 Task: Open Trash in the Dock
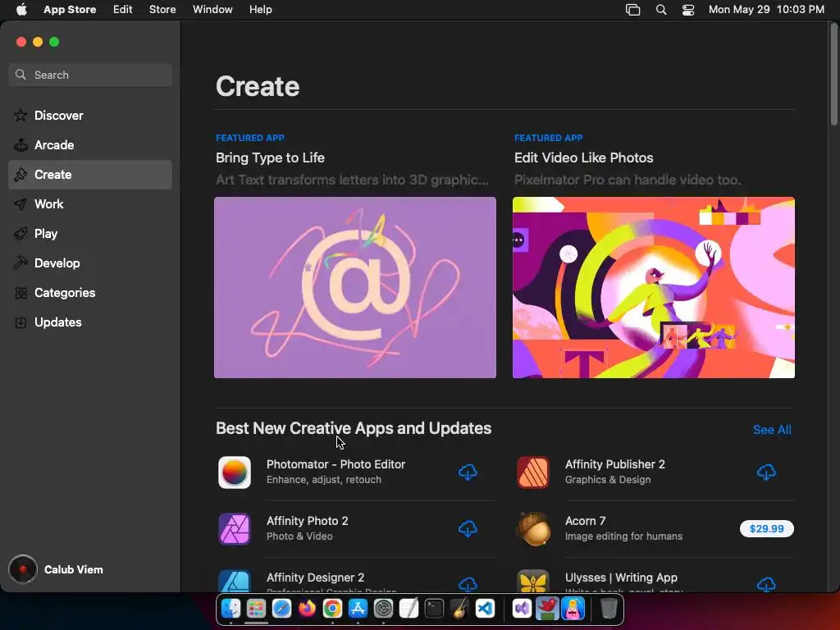(609, 609)
